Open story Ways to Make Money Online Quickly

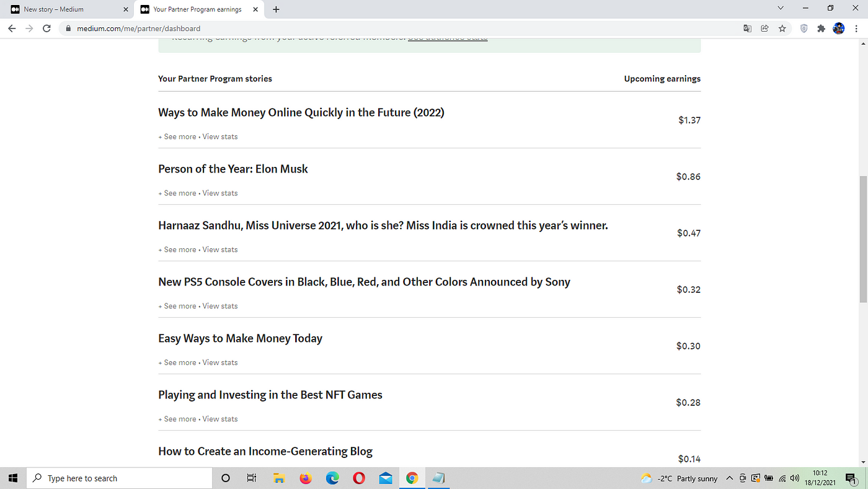click(x=301, y=113)
